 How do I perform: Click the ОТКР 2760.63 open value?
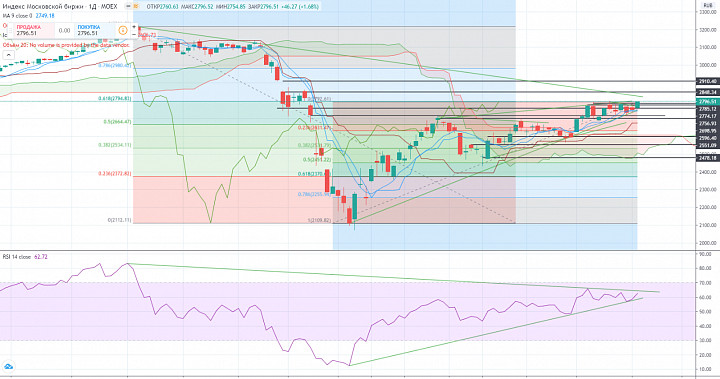click(x=162, y=6)
